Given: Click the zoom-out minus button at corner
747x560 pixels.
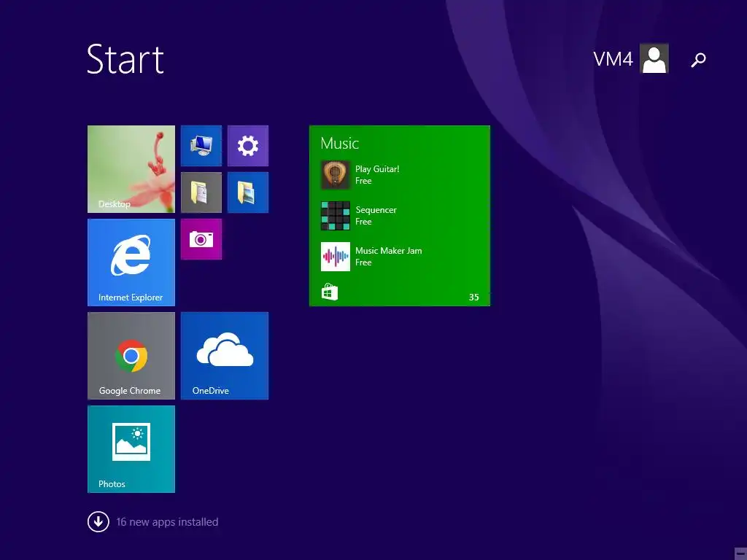Looking at the screenshot, I should (x=740, y=553).
